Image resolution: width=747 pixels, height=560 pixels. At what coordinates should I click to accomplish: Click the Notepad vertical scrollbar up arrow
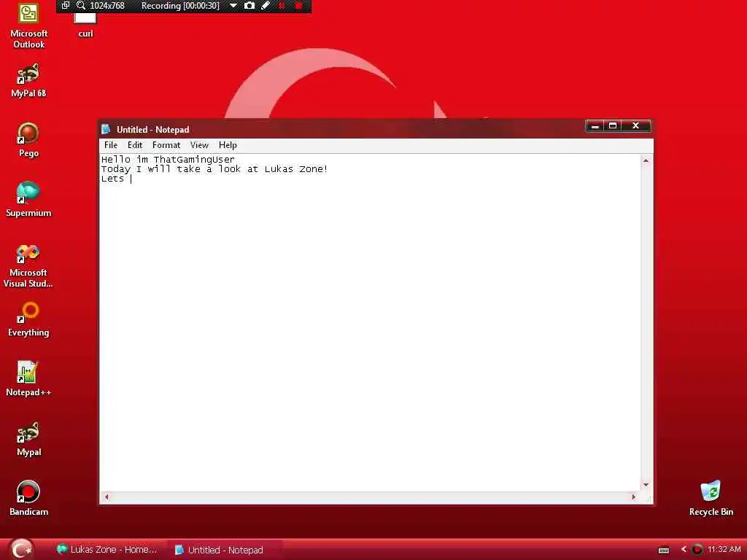click(x=646, y=161)
